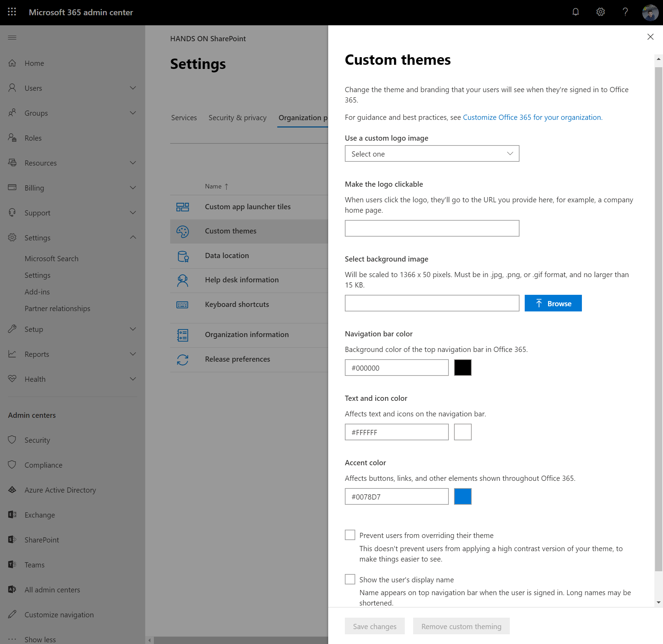The width and height of the screenshot is (663, 644).
Task: Collapse the Settings section in sidebar
Action: coord(133,238)
